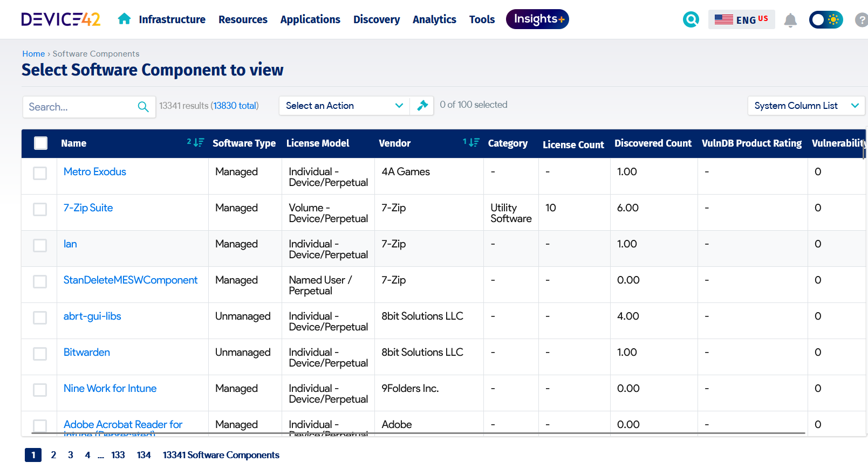This screenshot has width=868, height=469.
Task: Open the Infrastructure menu
Action: tap(172, 19)
